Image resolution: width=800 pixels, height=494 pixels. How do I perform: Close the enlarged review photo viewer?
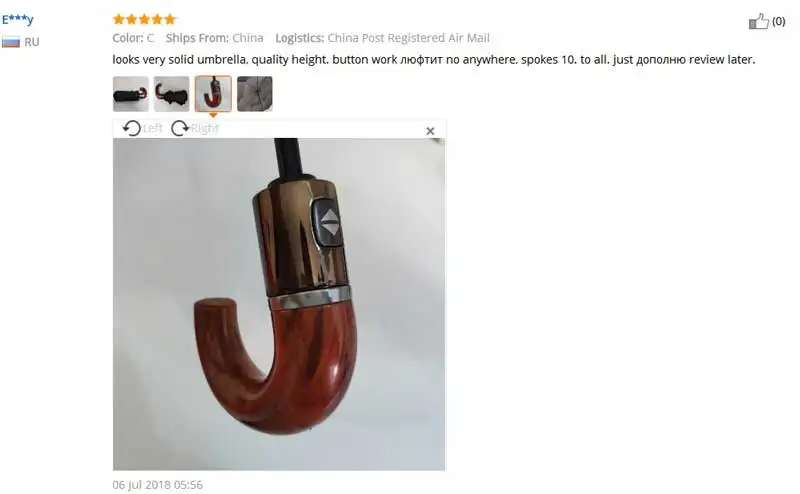pyautogui.click(x=430, y=131)
